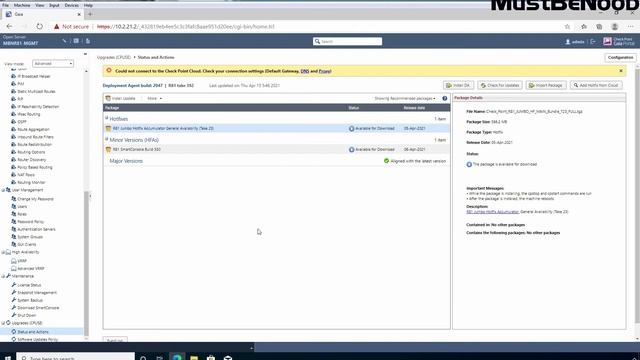Screen dimensions: 640x360
Task: Refresh the browser page
Action: (39, 27)
